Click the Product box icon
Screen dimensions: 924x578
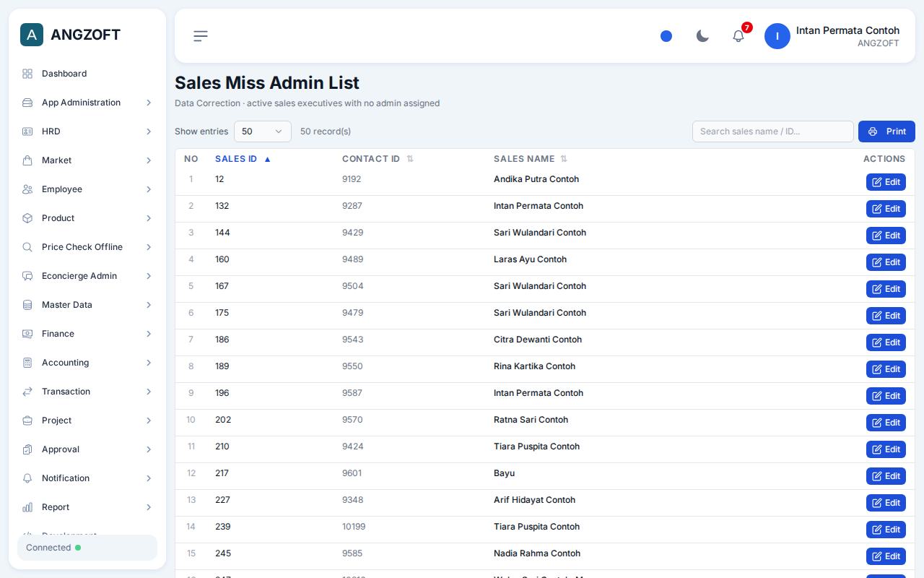pos(27,218)
